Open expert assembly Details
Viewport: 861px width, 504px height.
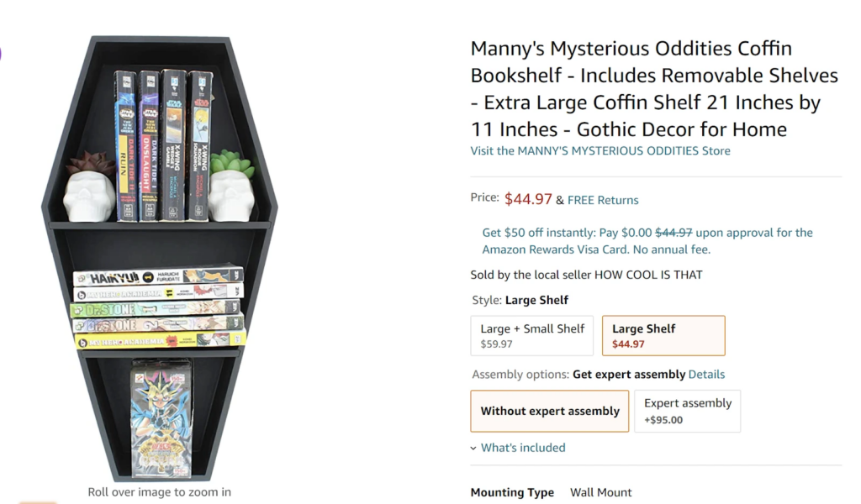point(706,374)
